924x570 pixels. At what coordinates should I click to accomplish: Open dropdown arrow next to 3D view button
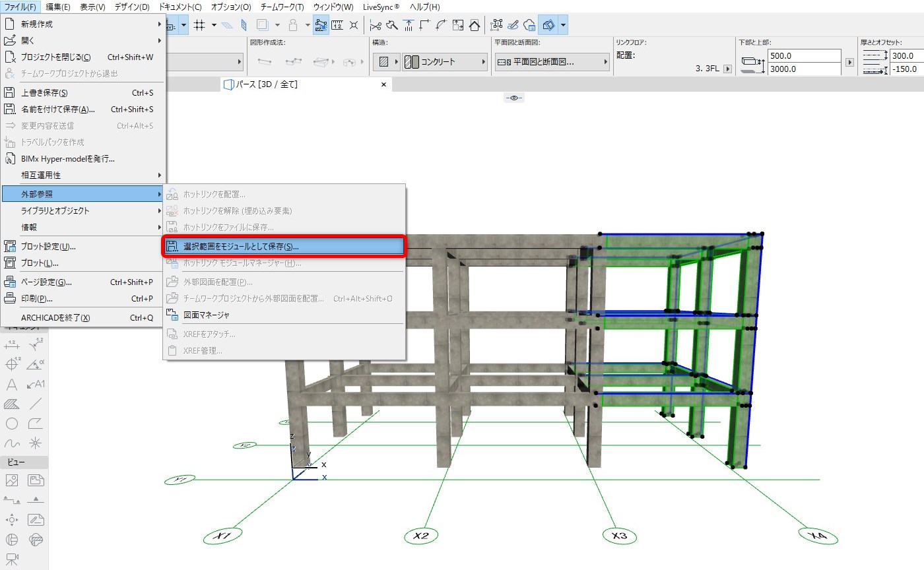click(563, 25)
